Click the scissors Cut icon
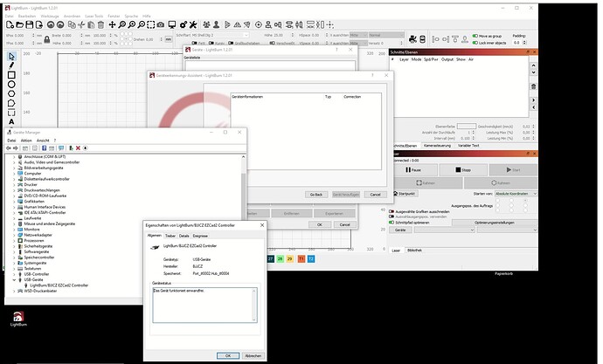The width and height of the screenshot is (603, 364). [x=81, y=25]
